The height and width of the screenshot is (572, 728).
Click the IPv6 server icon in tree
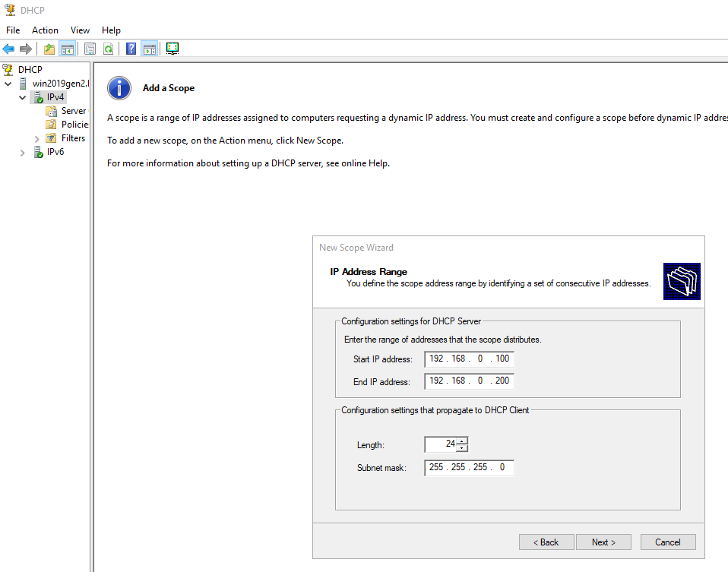coord(39,152)
